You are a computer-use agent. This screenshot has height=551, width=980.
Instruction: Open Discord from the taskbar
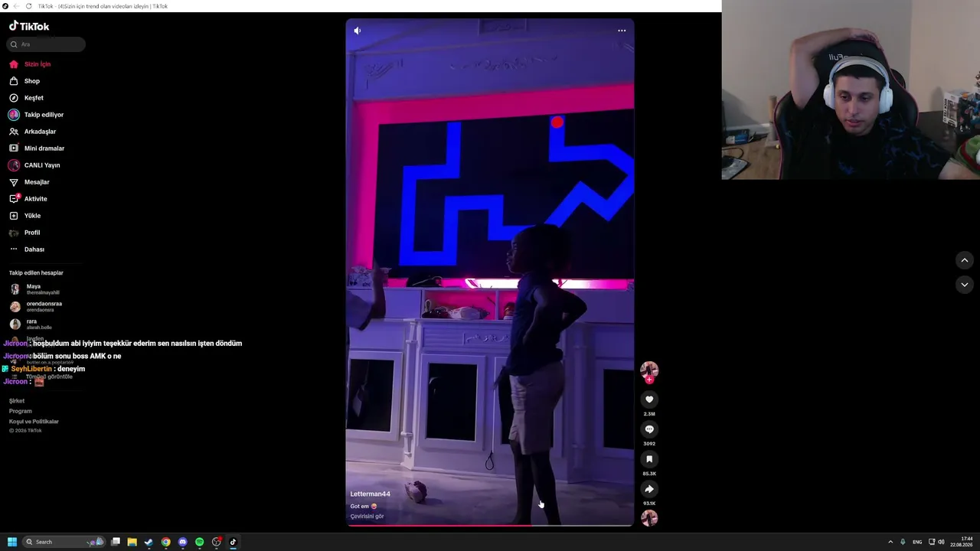click(x=182, y=542)
